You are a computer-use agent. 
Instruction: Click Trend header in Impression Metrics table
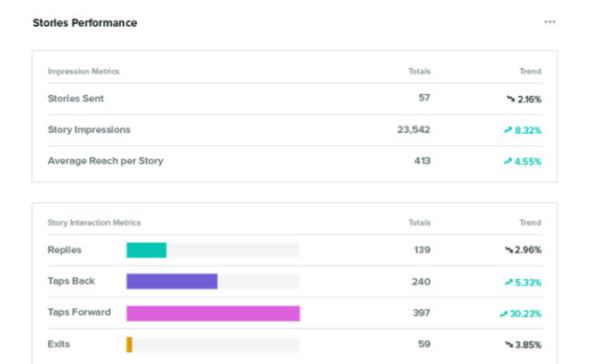[x=530, y=71]
